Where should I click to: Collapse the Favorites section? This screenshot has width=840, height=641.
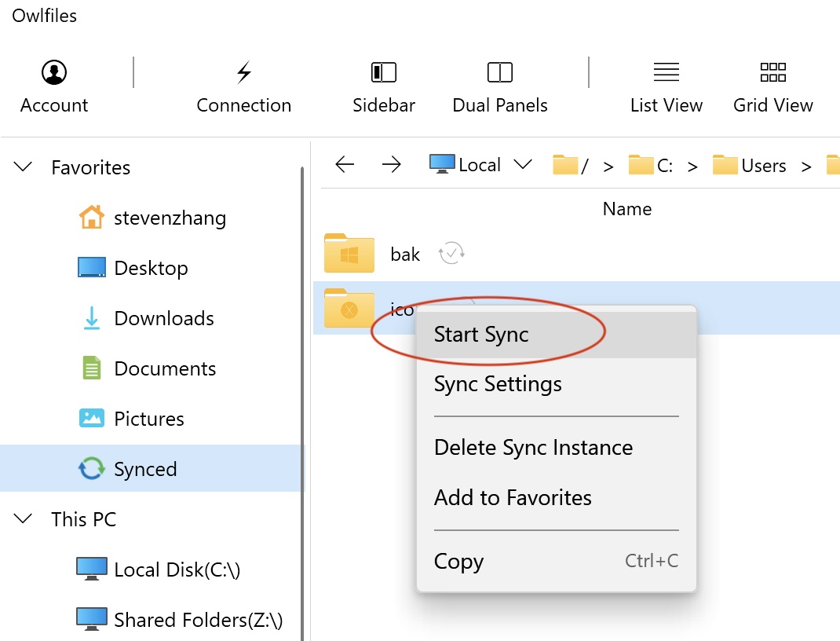coord(23,167)
